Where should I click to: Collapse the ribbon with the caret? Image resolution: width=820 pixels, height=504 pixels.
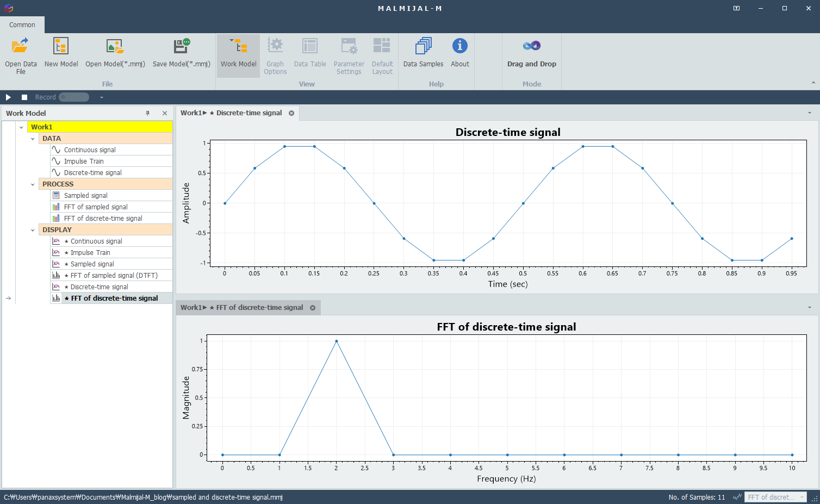813,83
